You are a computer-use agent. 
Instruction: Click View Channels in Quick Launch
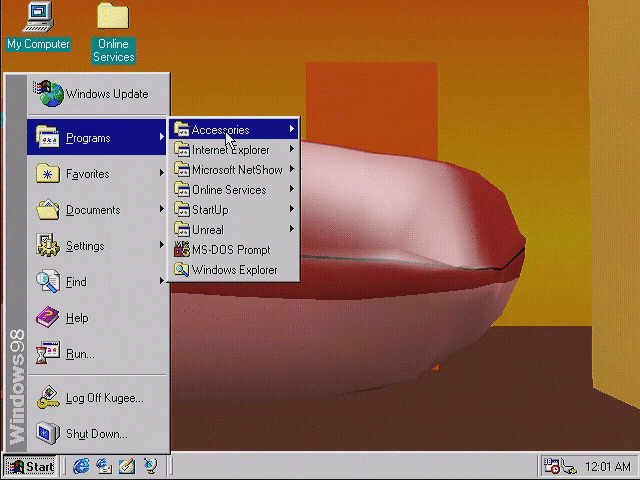coord(150,466)
